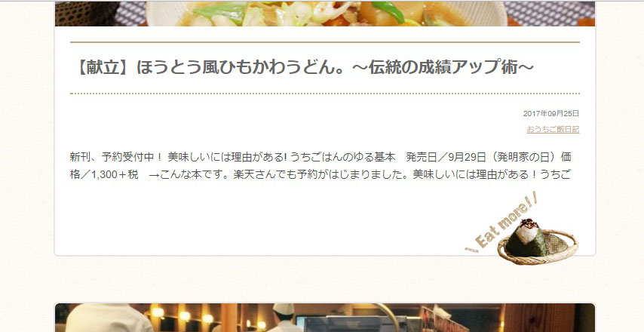Viewport: 644px width, 332px height.
Task: Click the woven basket beneath the onigiri
Action: pyautogui.click(x=538, y=248)
